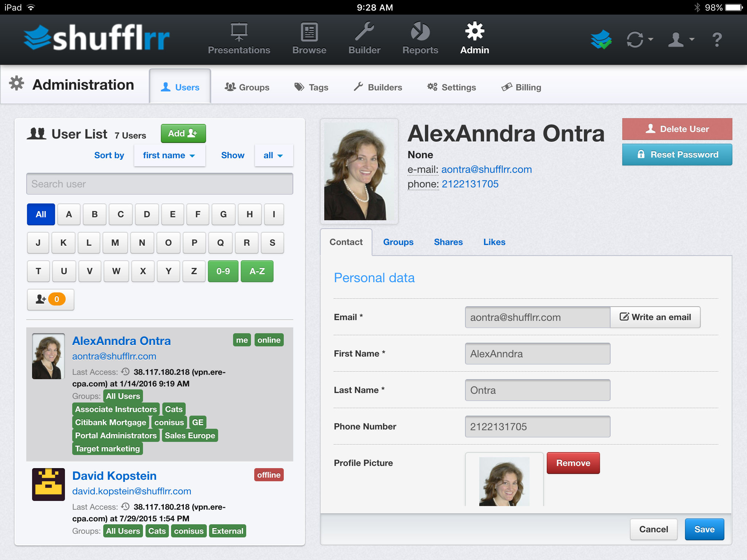Select the Likes tab
This screenshot has width=747, height=560.
coord(494,242)
